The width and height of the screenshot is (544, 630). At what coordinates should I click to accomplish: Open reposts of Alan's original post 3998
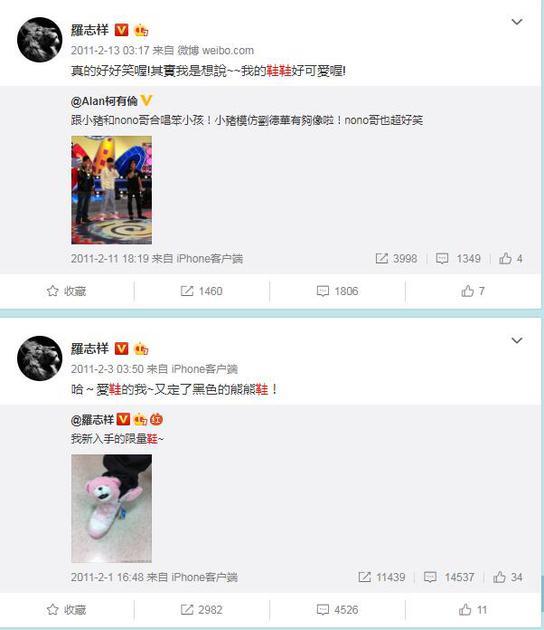point(396,258)
